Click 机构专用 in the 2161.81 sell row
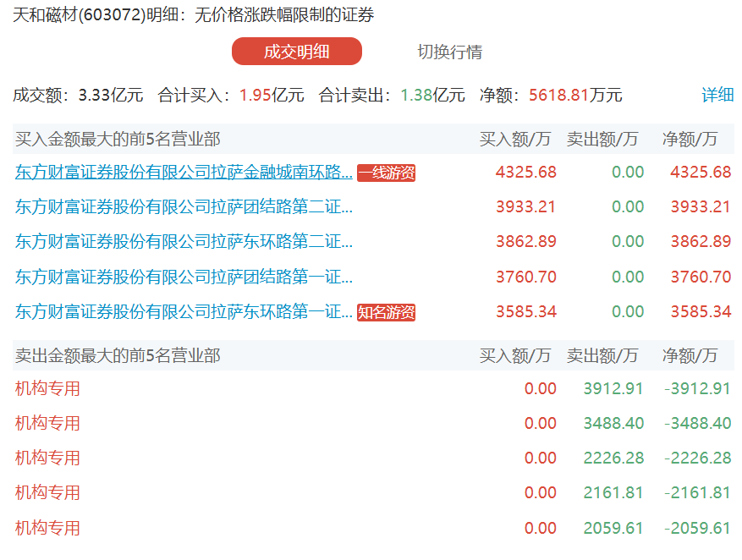The height and width of the screenshot is (560, 742). pyautogui.click(x=47, y=493)
